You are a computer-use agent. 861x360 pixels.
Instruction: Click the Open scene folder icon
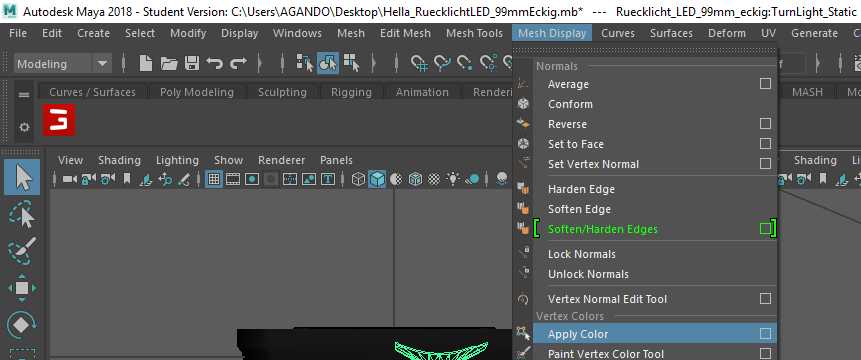click(169, 63)
